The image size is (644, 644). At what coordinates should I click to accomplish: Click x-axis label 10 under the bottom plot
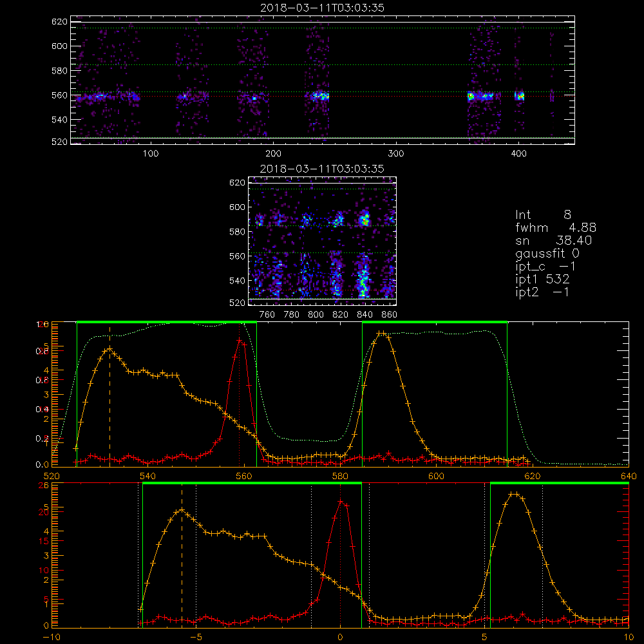click(x=629, y=638)
